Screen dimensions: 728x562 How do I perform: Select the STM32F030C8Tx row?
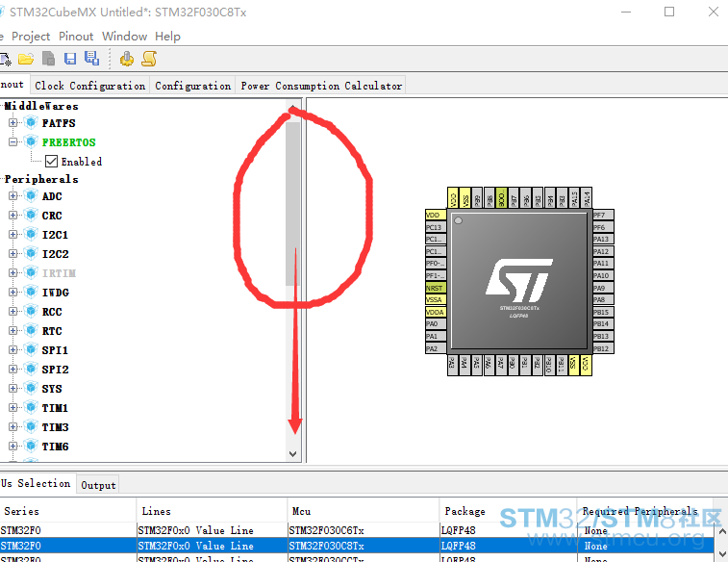click(357, 546)
